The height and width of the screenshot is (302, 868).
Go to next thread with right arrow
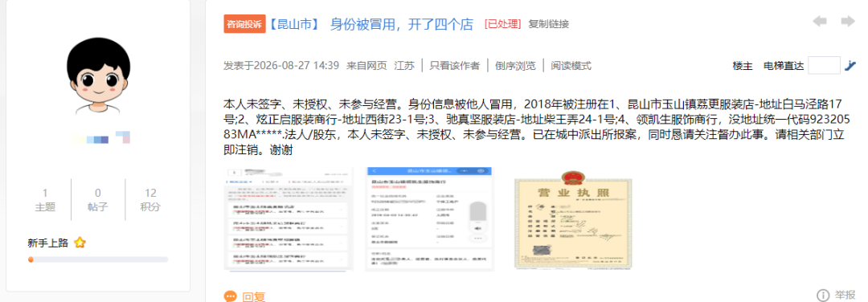pyautogui.click(x=848, y=22)
